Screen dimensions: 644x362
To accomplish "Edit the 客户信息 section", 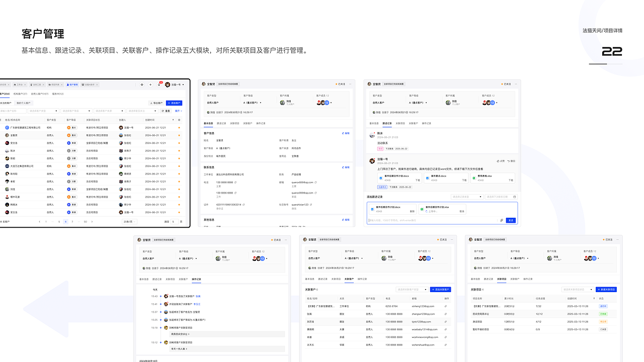I will click(x=346, y=133).
